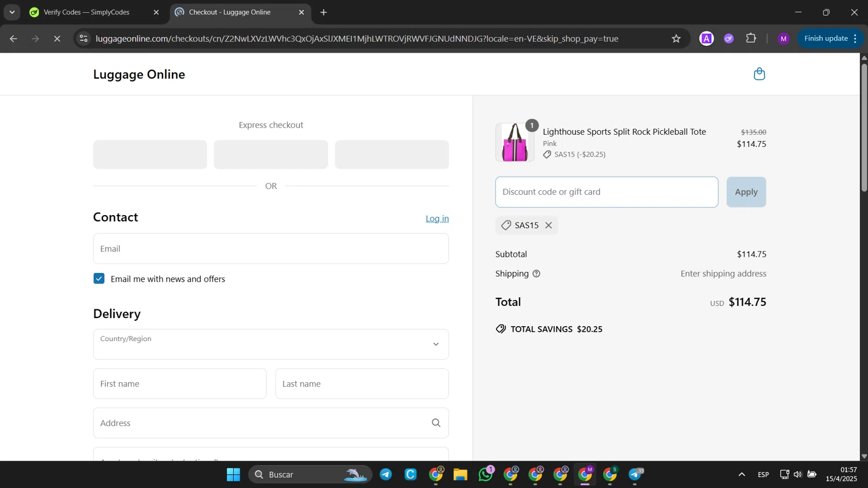
Task: Close the Checkout Luggage Online tab
Action: coord(301,12)
